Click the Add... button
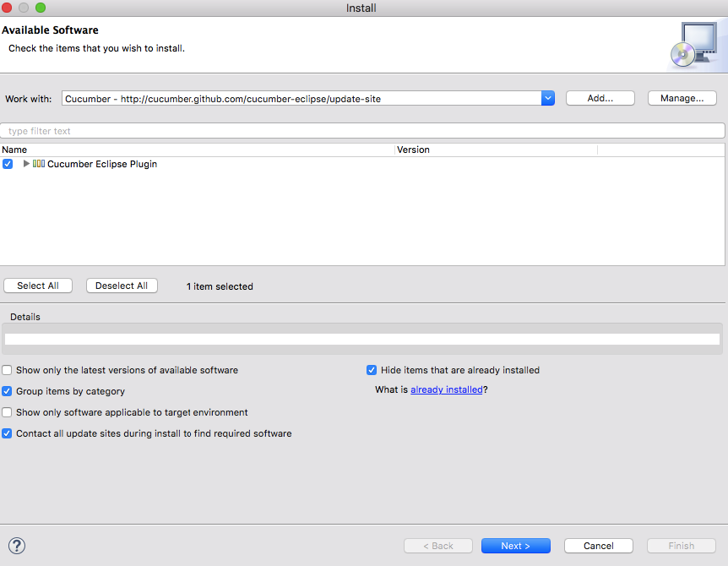This screenshot has width=728, height=566. coord(600,97)
